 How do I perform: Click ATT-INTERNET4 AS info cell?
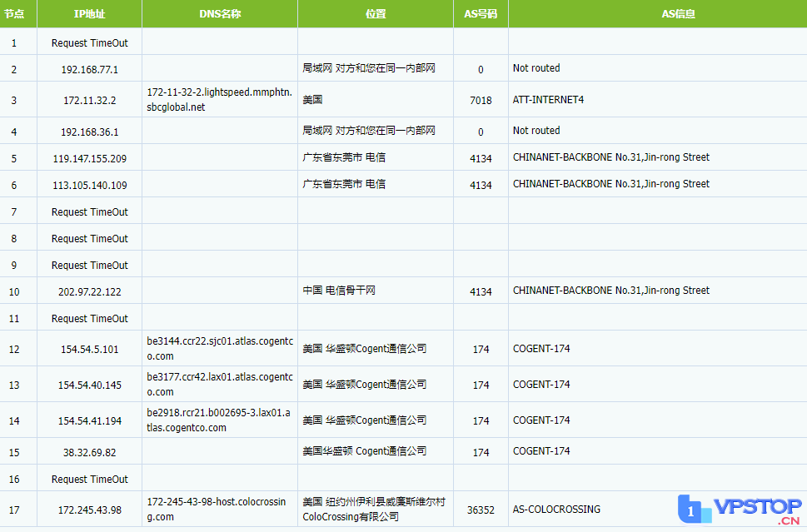click(x=548, y=100)
